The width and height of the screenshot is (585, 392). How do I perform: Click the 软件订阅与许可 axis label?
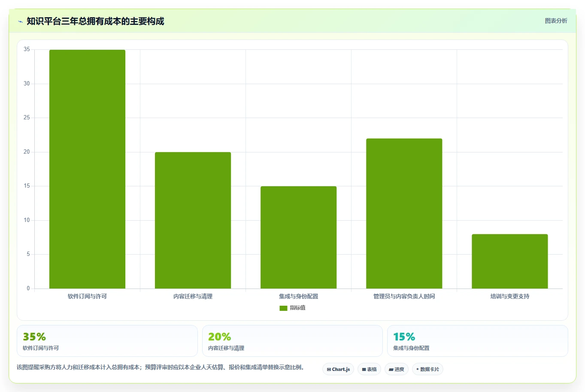(87, 296)
